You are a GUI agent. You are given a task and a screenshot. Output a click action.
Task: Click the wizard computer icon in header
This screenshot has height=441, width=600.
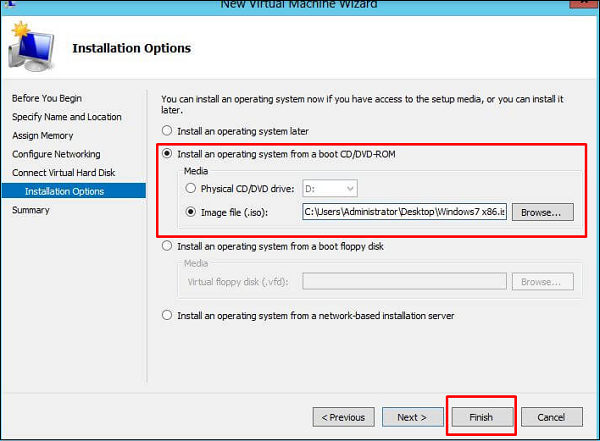tap(30, 45)
